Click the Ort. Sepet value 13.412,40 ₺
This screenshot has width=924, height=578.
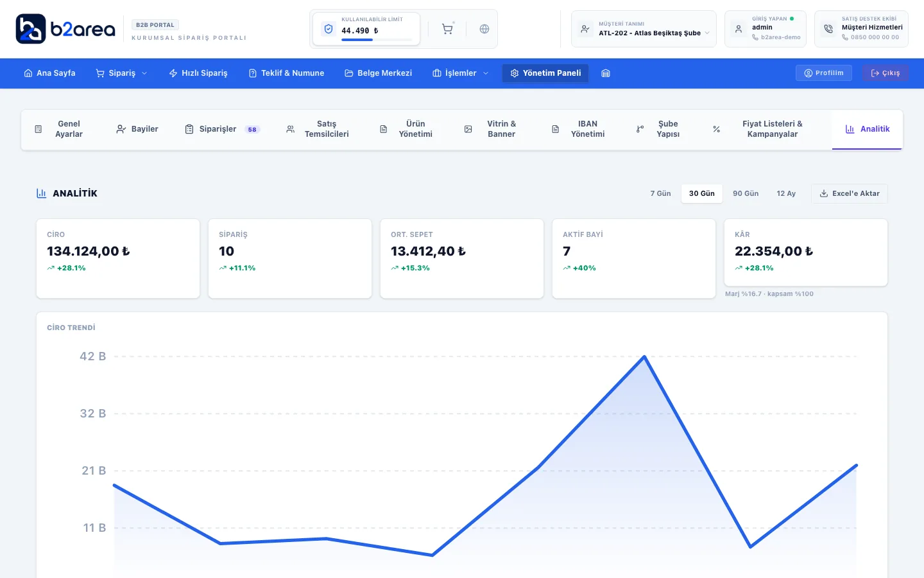pyautogui.click(x=429, y=251)
